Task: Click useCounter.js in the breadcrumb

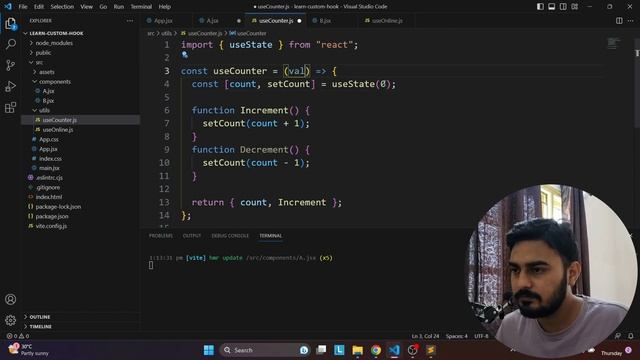Action: tap(205, 33)
